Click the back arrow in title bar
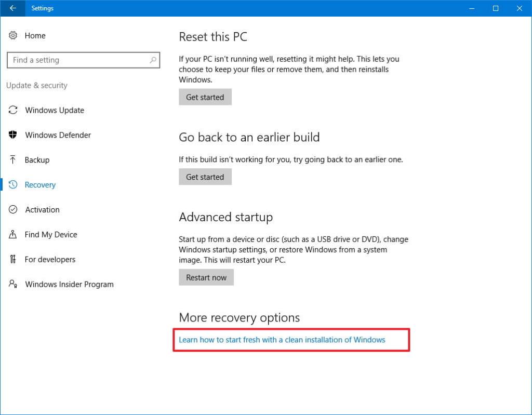 (x=12, y=8)
